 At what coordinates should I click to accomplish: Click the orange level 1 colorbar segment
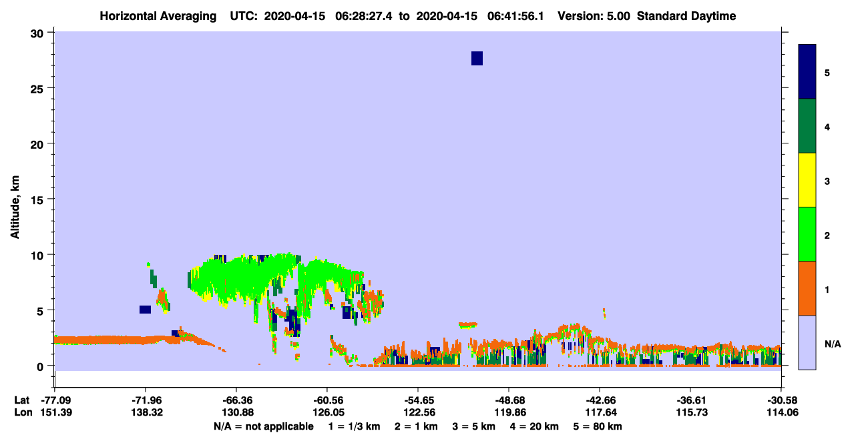point(807,288)
